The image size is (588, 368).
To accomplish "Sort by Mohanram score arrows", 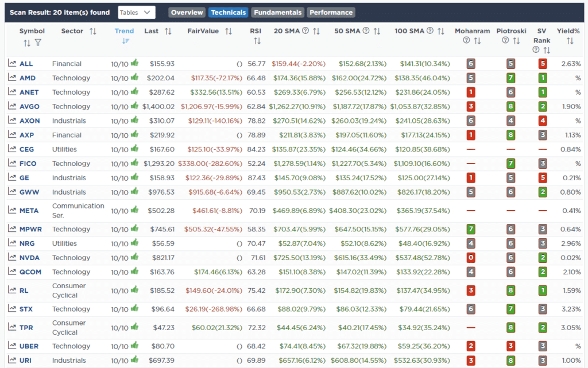I will point(477,41).
